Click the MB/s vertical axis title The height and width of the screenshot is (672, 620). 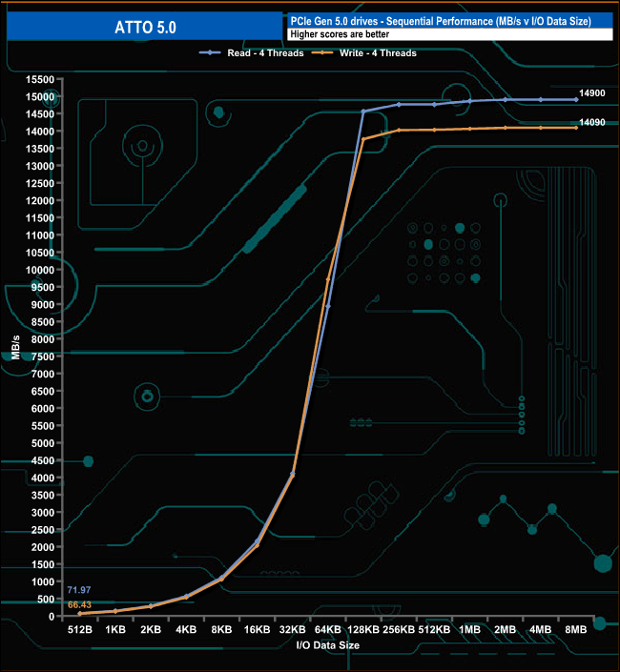(13, 348)
